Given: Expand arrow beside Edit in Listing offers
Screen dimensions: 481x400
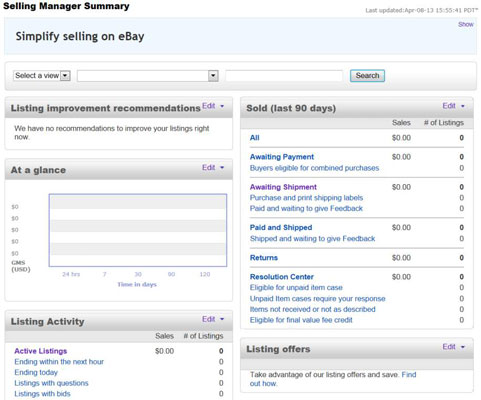Looking at the screenshot, I should click(x=463, y=347).
